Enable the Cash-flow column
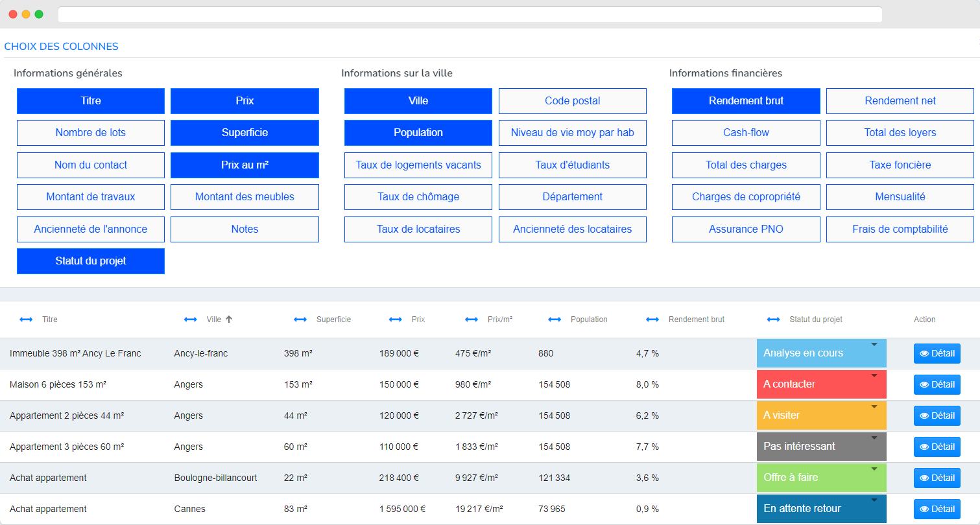 746,133
